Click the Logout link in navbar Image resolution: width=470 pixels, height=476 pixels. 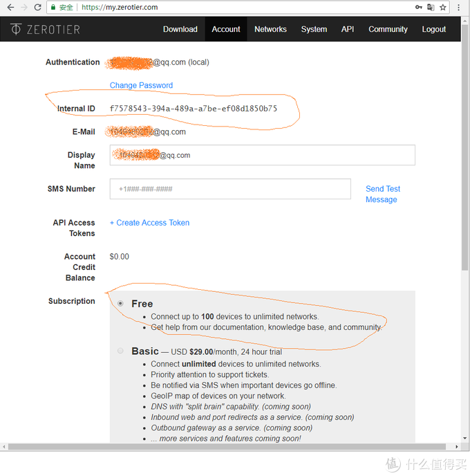coord(434,30)
